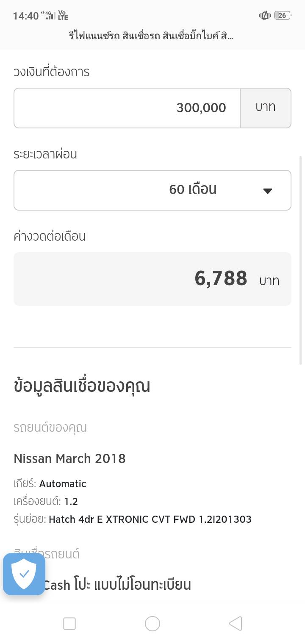Open recent apps with square button
Viewport: 305px width, 644px height.
click(69, 624)
